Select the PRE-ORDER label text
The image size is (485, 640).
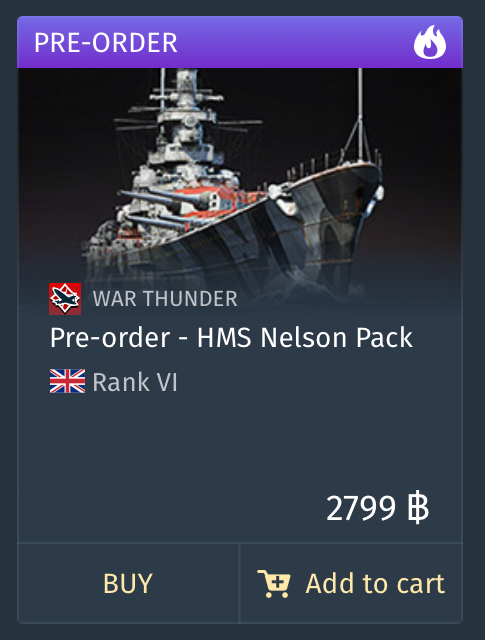[x=106, y=42]
